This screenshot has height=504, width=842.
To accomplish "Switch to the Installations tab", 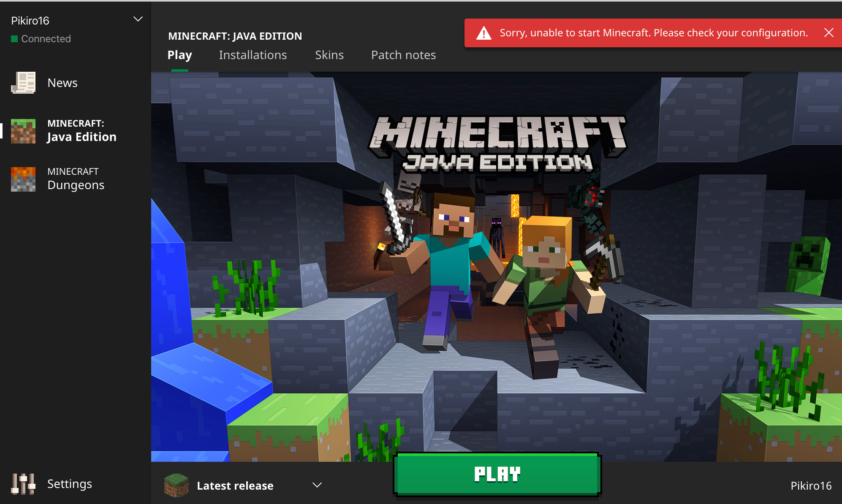I will pos(253,55).
